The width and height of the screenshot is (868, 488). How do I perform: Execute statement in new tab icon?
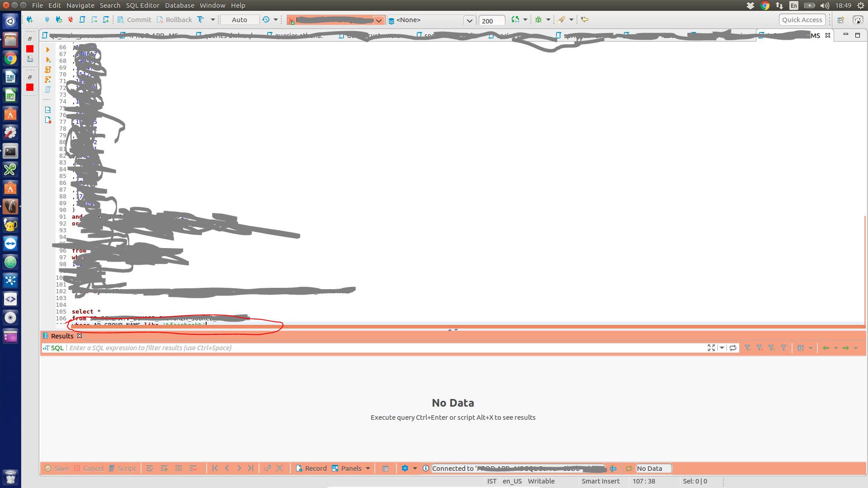(48, 60)
